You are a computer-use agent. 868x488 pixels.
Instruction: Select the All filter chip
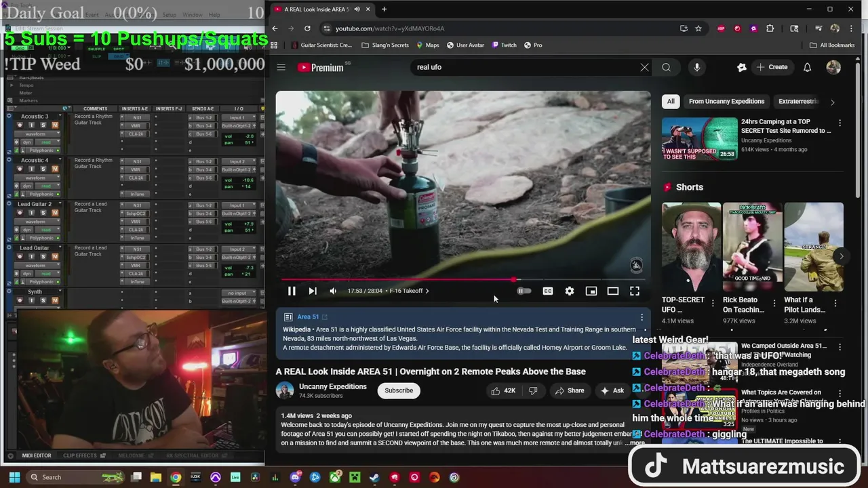tap(671, 102)
